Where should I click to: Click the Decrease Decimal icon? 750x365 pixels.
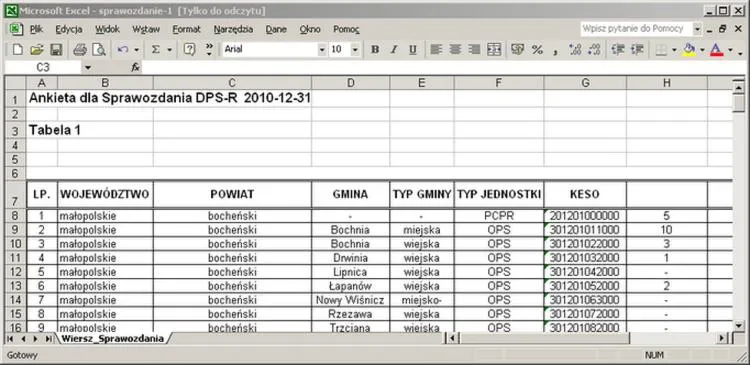[x=594, y=49]
